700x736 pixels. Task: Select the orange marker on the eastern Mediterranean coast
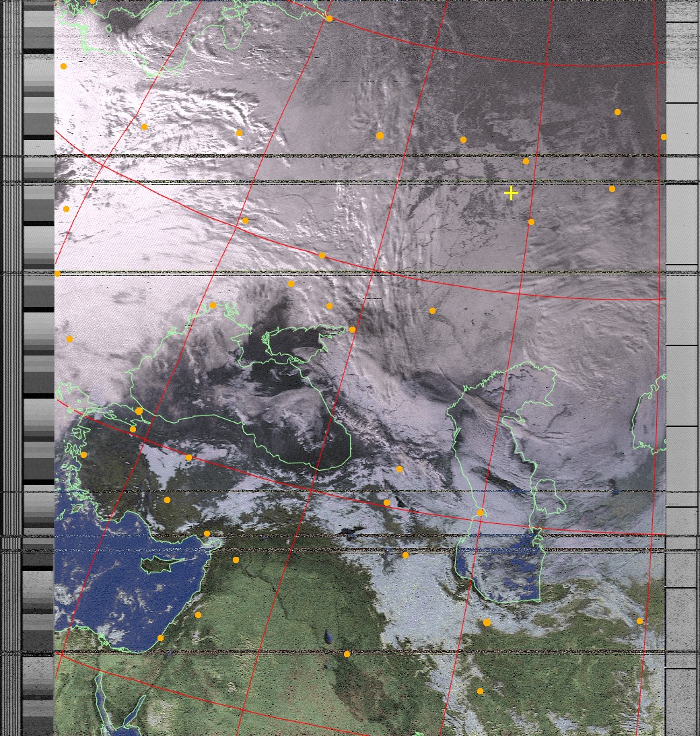point(160,638)
